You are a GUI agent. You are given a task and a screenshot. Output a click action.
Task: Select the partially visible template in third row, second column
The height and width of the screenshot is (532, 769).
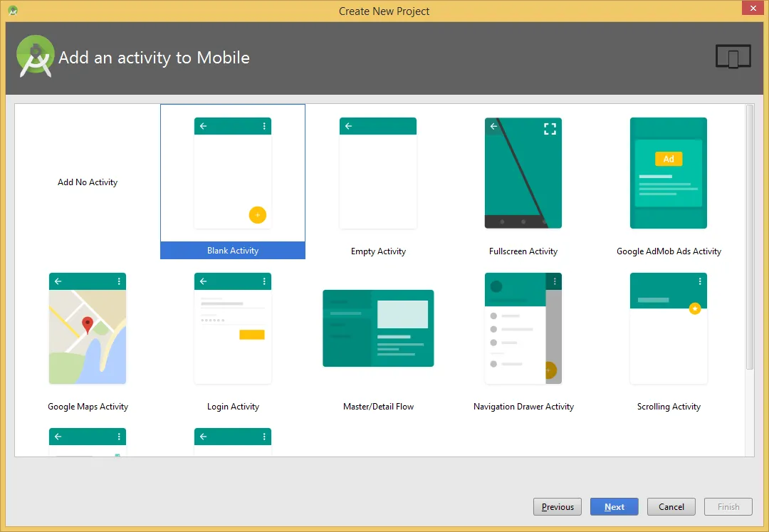[232, 442]
